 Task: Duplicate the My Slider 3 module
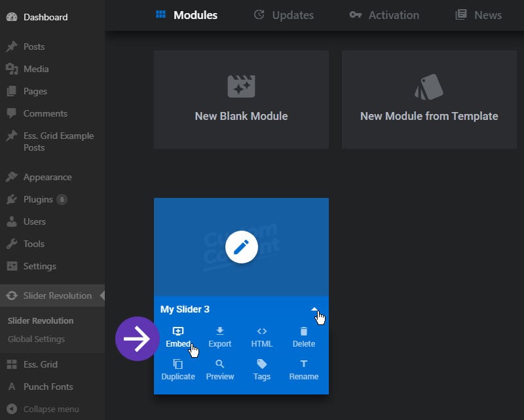click(178, 370)
